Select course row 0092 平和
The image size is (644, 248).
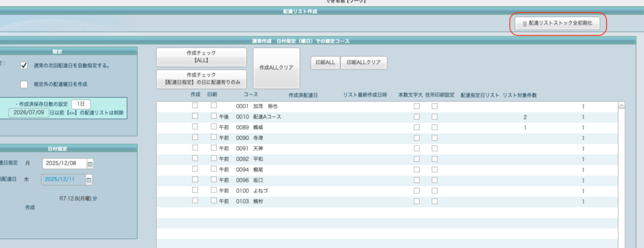point(387,160)
